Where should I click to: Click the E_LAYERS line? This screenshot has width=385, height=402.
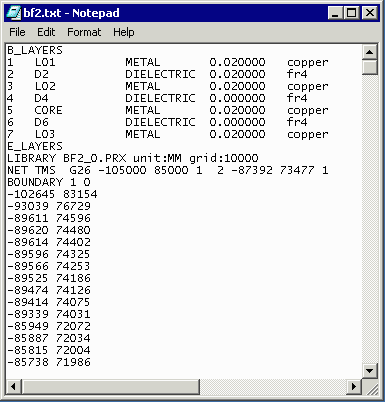(x=35, y=146)
